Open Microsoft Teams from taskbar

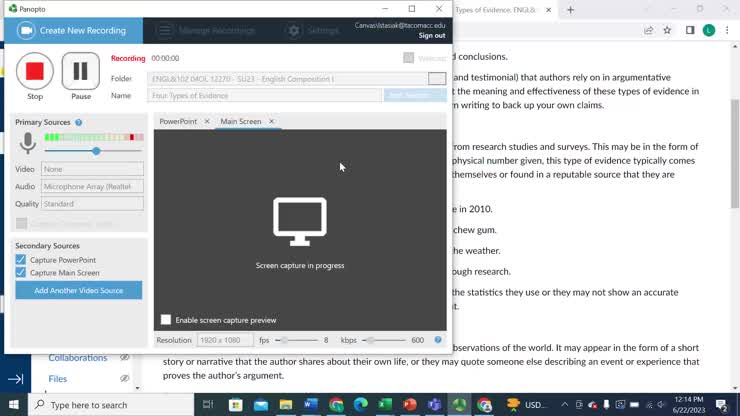point(435,405)
